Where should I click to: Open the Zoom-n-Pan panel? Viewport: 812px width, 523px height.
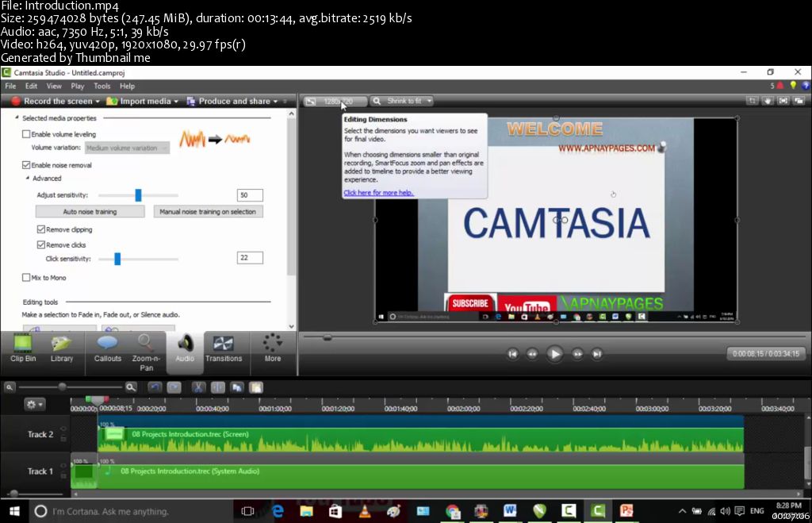[146, 352]
